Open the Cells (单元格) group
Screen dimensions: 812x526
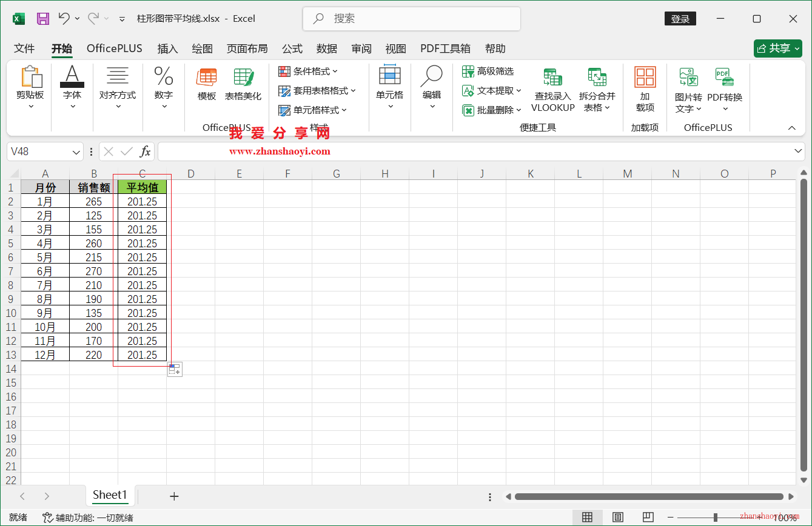coord(389,88)
